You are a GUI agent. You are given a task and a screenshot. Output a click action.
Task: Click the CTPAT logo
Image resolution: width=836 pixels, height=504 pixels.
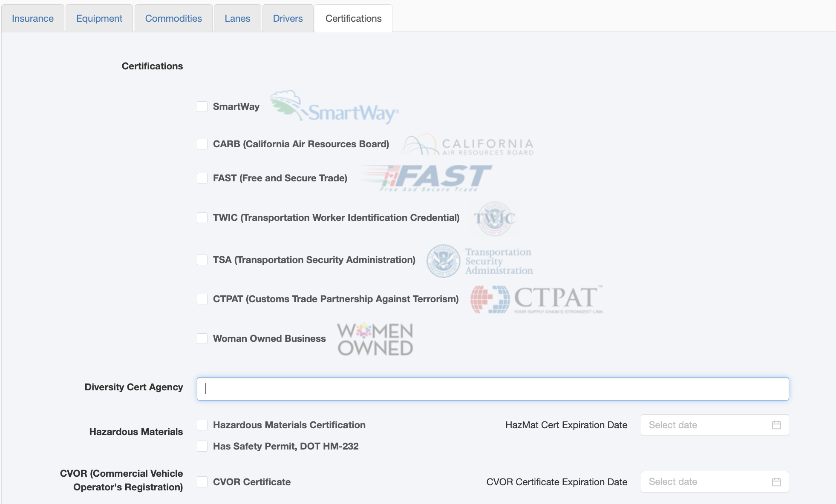click(x=537, y=299)
